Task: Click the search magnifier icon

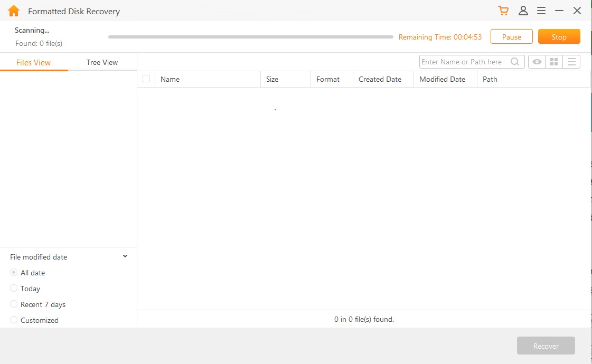Action: tap(515, 62)
